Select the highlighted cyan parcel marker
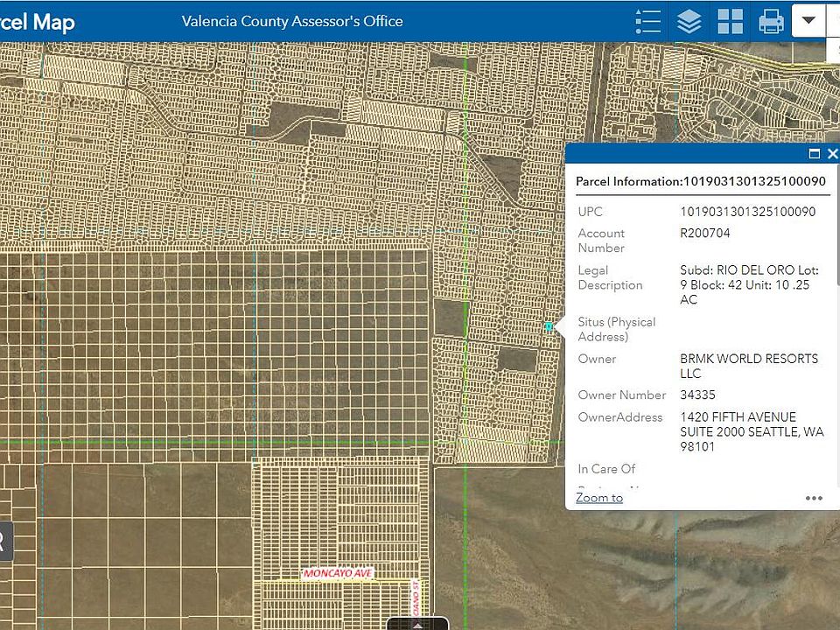 [549, 326]
